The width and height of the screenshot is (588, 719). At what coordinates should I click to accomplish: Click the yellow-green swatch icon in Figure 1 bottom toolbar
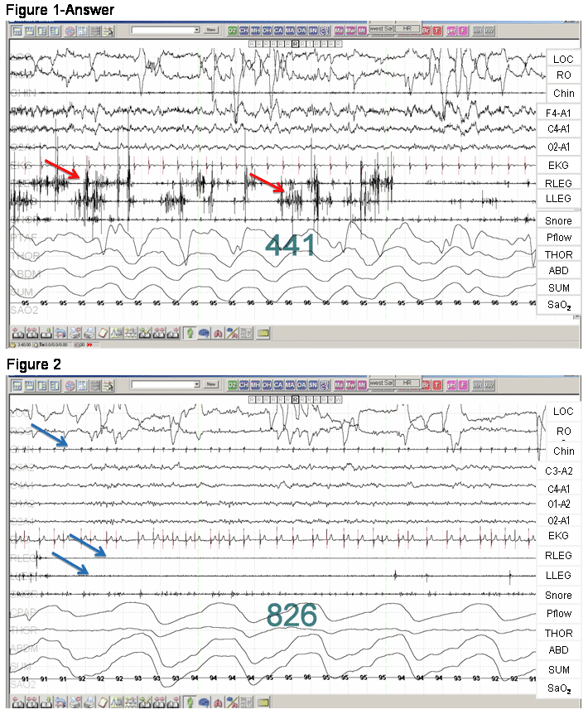coord(264,332)
